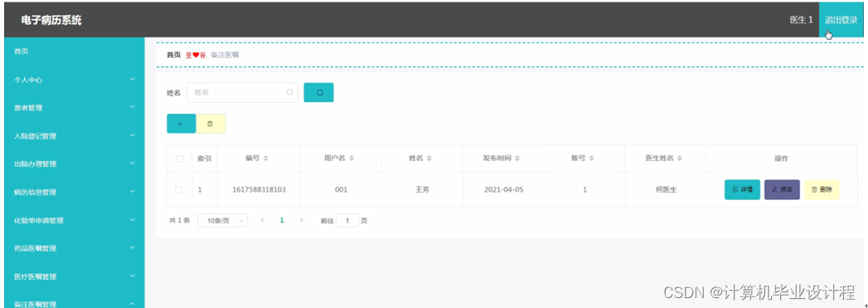Click 退出登录 logout button

841,20
